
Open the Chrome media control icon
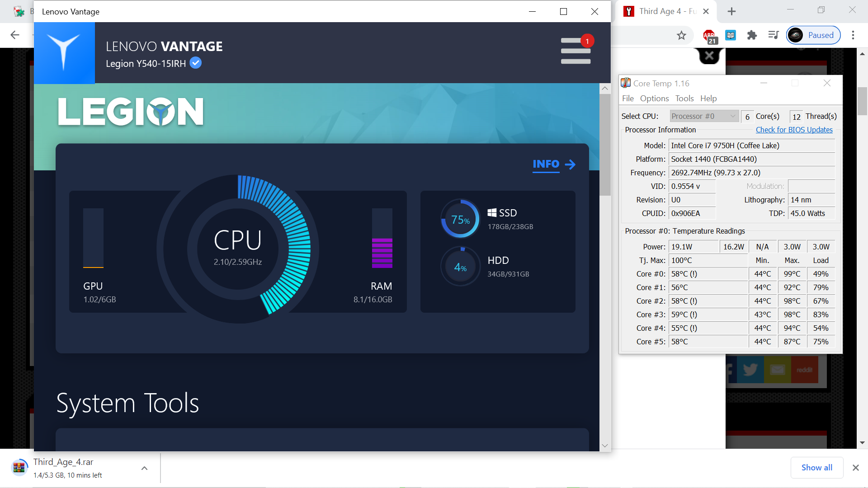point(774,35)
